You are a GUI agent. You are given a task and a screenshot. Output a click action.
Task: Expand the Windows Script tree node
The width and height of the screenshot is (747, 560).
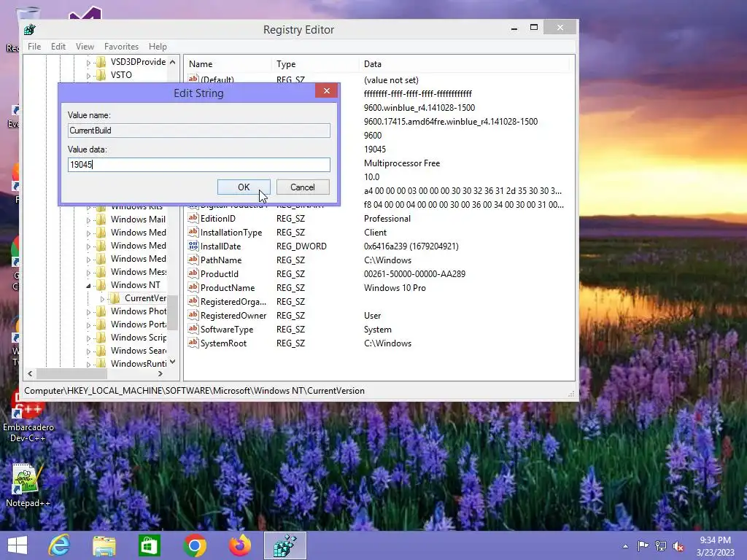[88, 338]
